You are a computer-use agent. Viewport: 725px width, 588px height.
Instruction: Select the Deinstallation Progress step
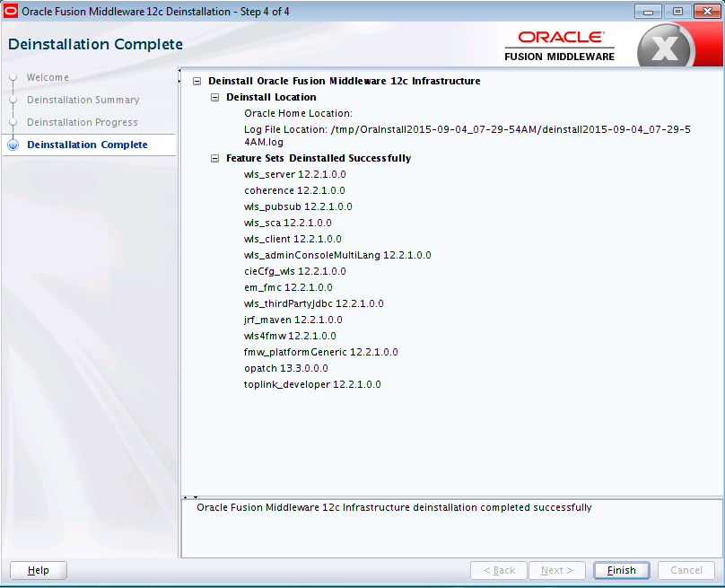pos(83,122)
